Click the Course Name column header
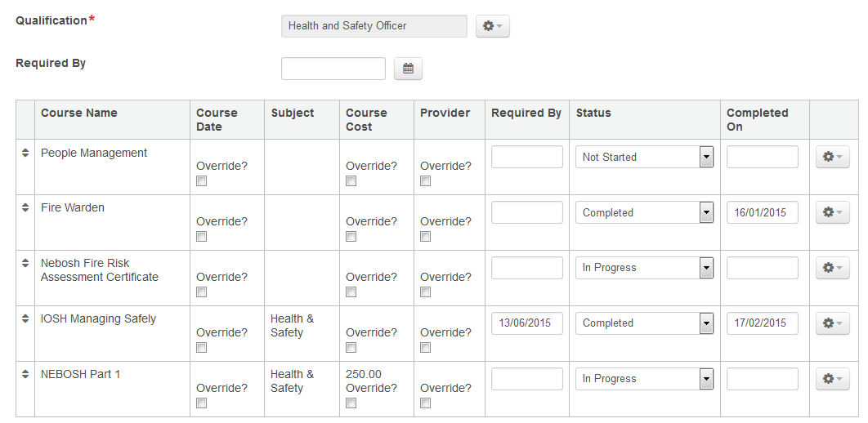The height and width of the screenshot is (423, 868). click(79, 113)
